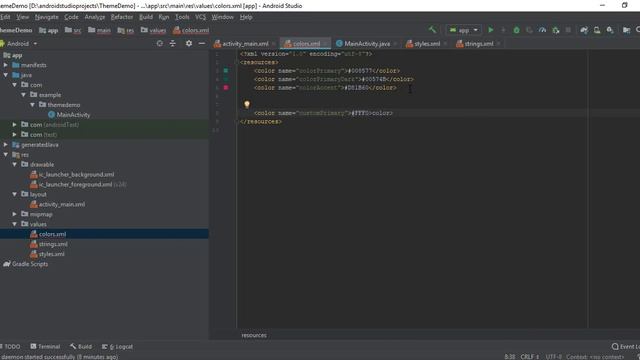The height and width of the screenshot is (360, 640).
Task: Open the Profile app gauge icon
Action: tap(542, 30)
